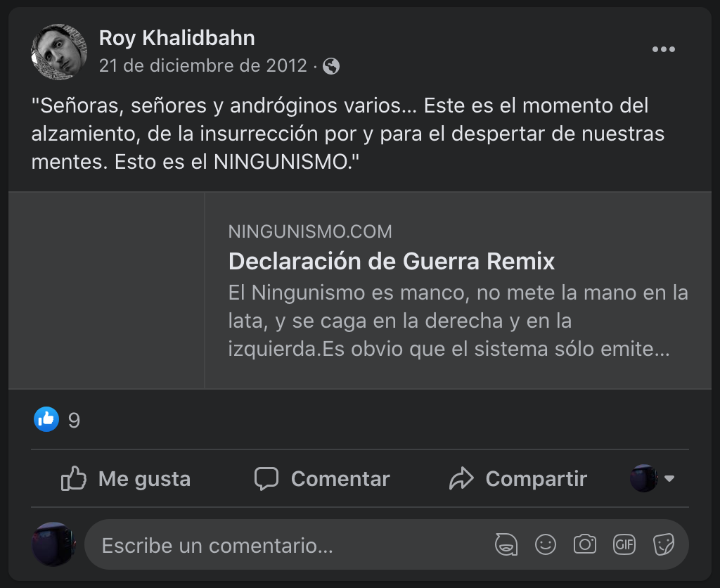Screen dimensions: 720x588
Task: Open the three-dot post options menu
Action: [x=663, y=49]
